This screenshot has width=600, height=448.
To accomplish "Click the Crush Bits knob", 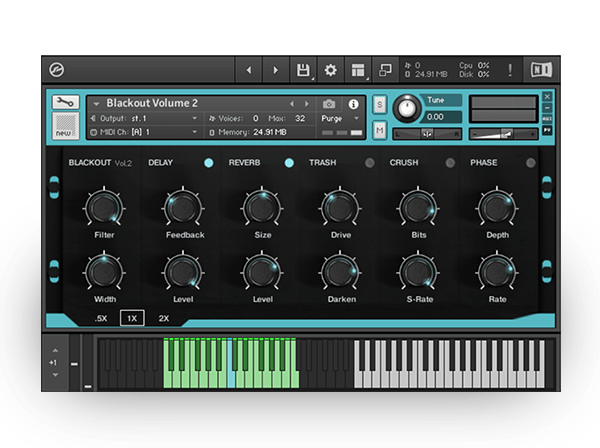I will pyautogui.click(x=418, y=207).
